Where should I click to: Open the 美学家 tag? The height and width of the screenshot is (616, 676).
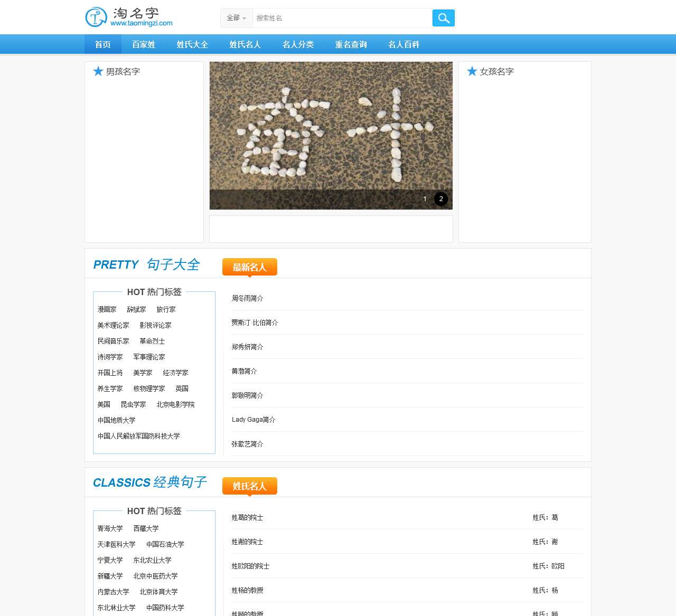[143, 373]
